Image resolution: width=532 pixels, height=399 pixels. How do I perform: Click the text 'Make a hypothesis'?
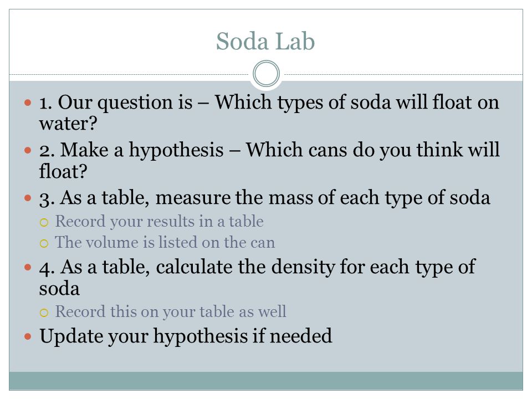click(142, 150)
